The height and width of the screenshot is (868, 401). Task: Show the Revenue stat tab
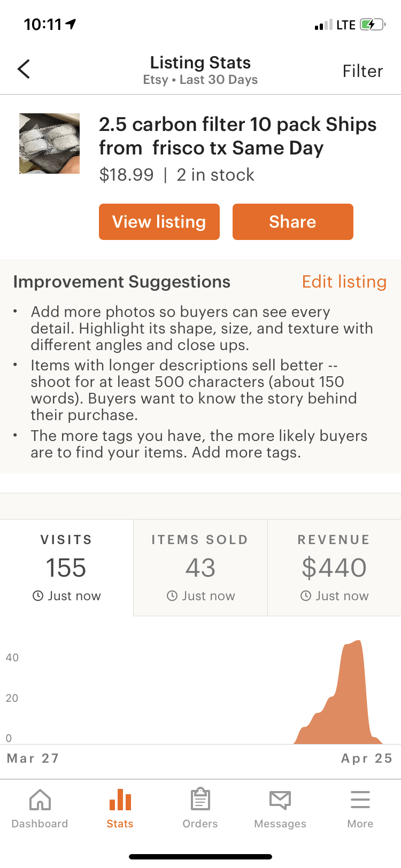334,567
